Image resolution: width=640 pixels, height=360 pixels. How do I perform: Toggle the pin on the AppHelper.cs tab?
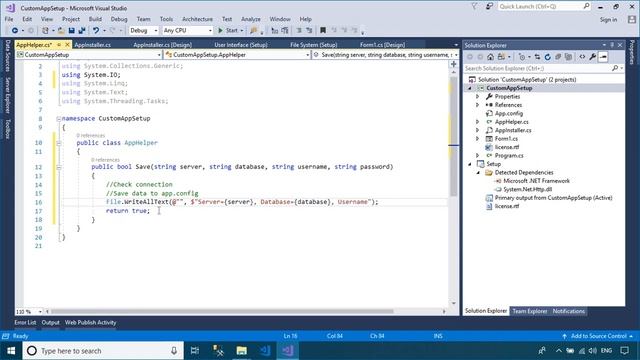pos(59,44)
